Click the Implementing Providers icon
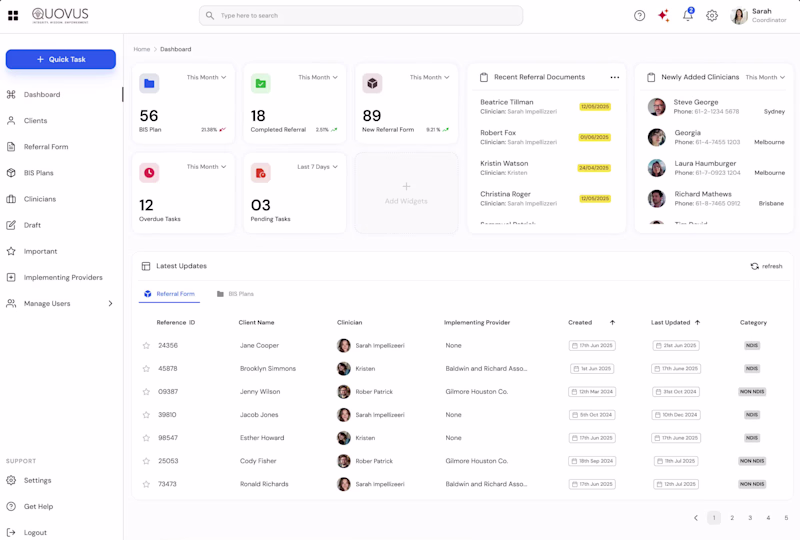This screenshot has height=540, width=800. (11, 277)
